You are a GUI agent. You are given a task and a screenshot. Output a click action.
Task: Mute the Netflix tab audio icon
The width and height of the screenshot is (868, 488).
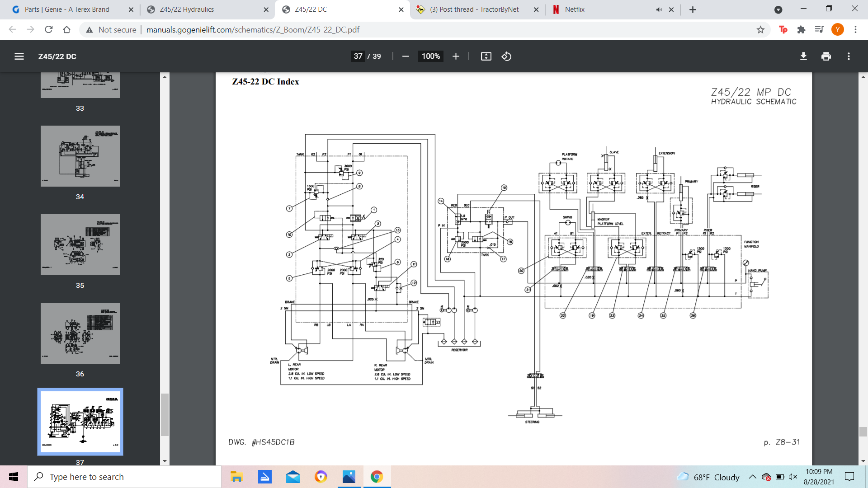coord(659,9)
